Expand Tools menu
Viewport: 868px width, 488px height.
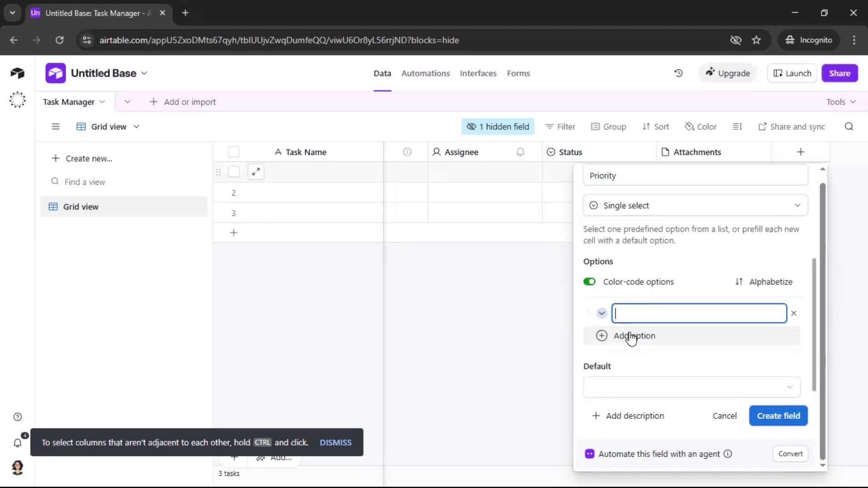pyautogui.click(x=841, y=102)
